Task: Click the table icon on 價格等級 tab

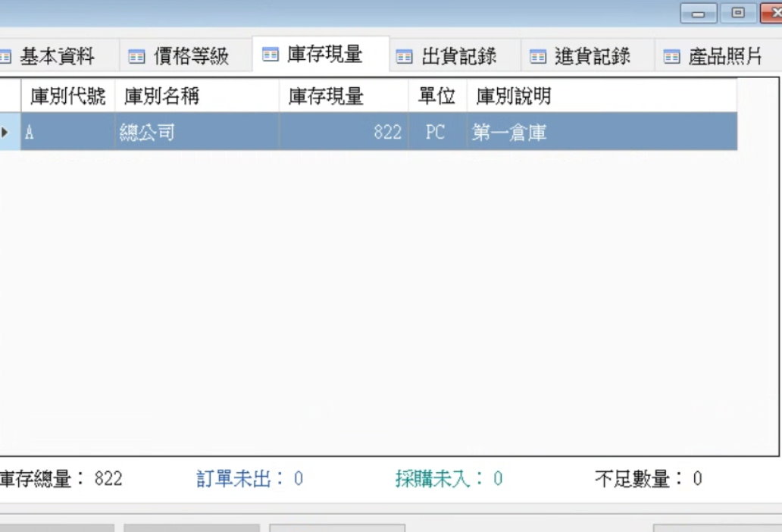Action: click(139, 54)
